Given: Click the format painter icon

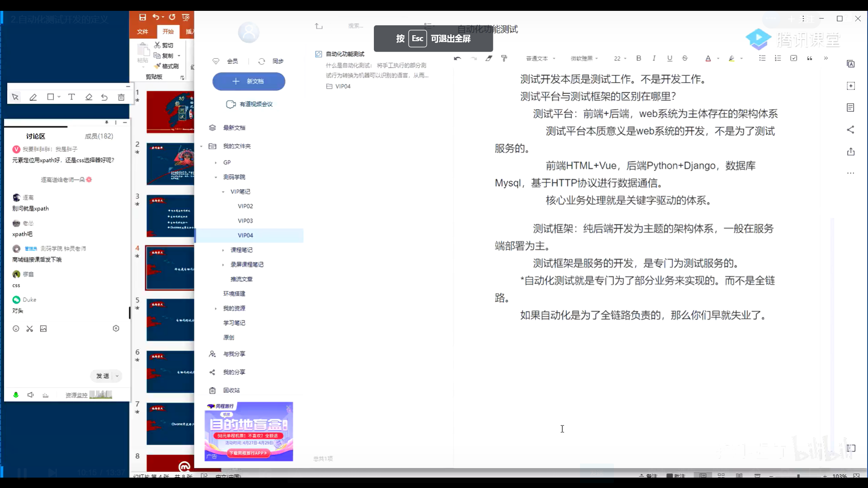Looking at the screenshot, I should [x=504, y=58].
